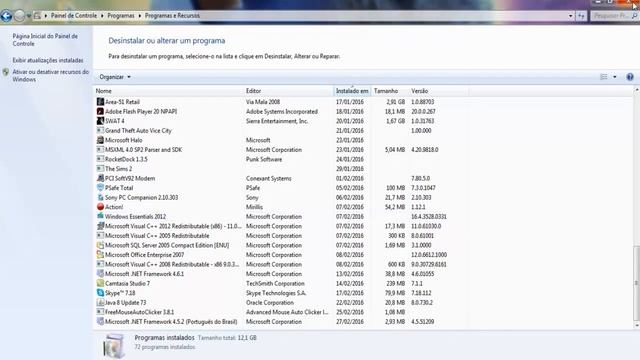
Task: Click the MSXML 4.0 SP2 Parser icon
Action: (100, 150)
